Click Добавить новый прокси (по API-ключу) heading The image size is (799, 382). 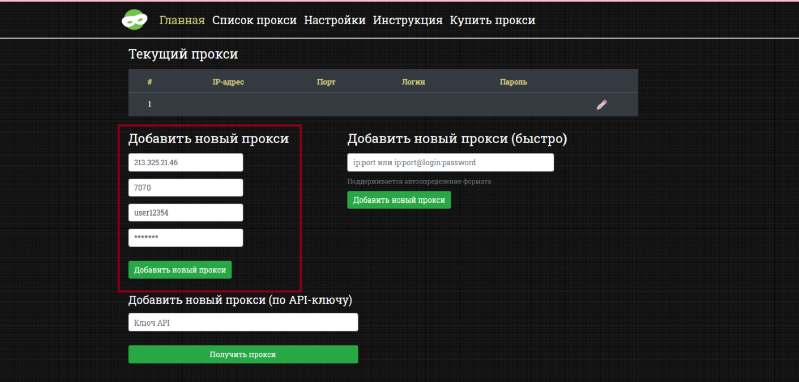(241, 300)
